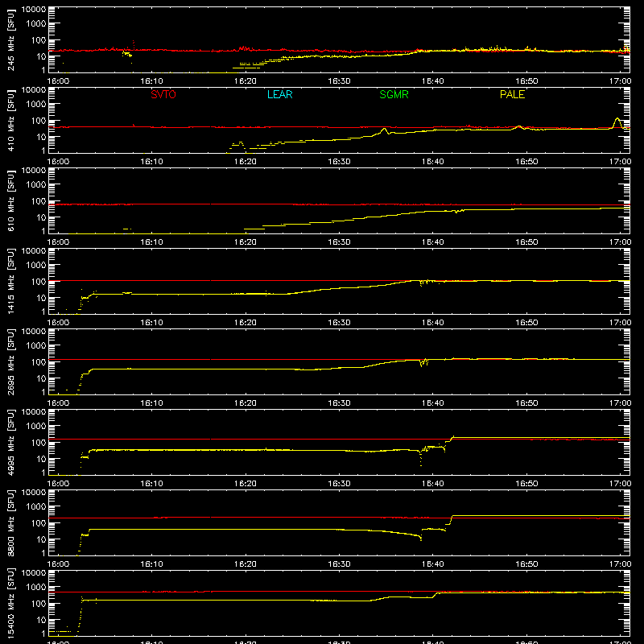Select the 410 MHz [SFU] axis label
644x644 pixels.
11,120
